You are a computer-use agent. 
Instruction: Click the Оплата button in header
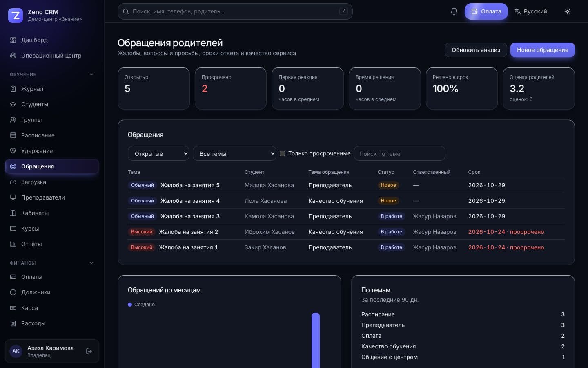tap(486, 11)
